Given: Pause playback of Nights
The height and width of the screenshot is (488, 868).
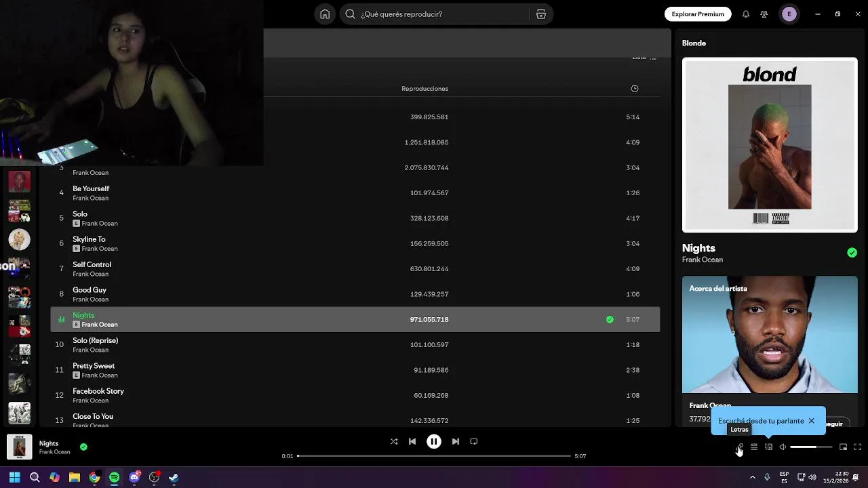Looking at the screenshot, I should 434,441.
